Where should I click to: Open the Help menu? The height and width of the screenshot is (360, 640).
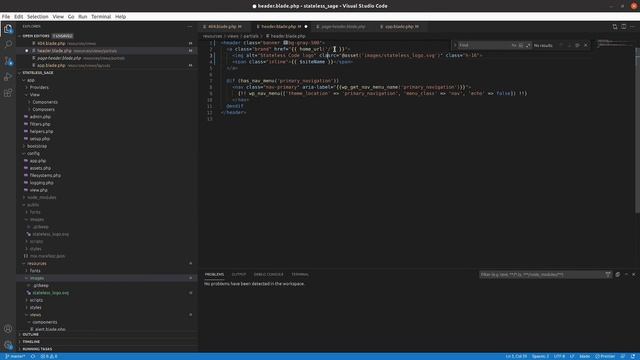120,17
